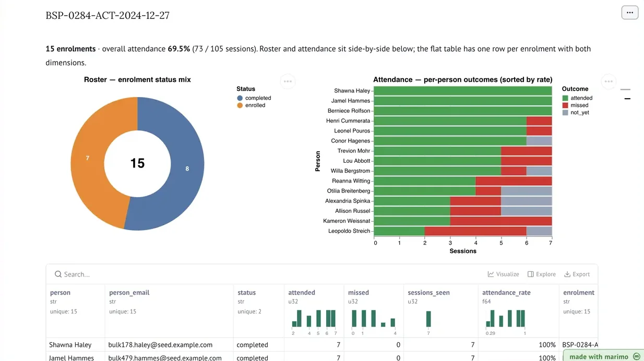Screen dimensions: 644x361
Task: Click Leopoldo Streich's red missed bar segment
Action: (x=475, y=231)
